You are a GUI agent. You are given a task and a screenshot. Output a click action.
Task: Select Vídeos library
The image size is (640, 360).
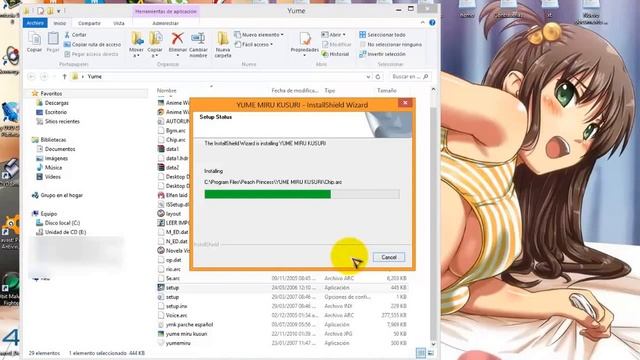point(48,177)
